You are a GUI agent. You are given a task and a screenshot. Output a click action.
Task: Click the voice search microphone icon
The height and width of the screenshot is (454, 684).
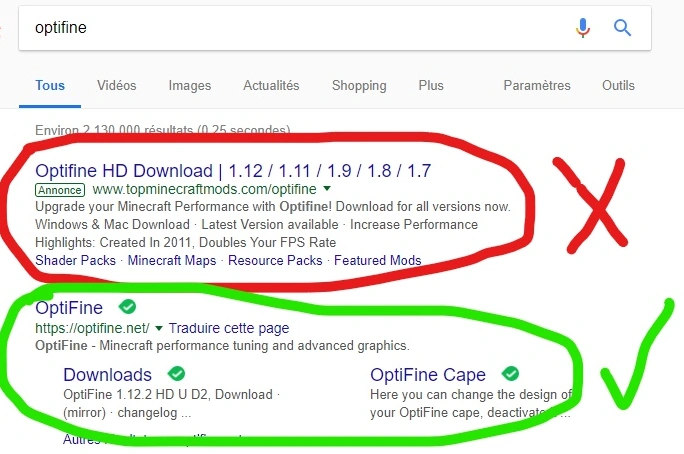tap(583, 28)
